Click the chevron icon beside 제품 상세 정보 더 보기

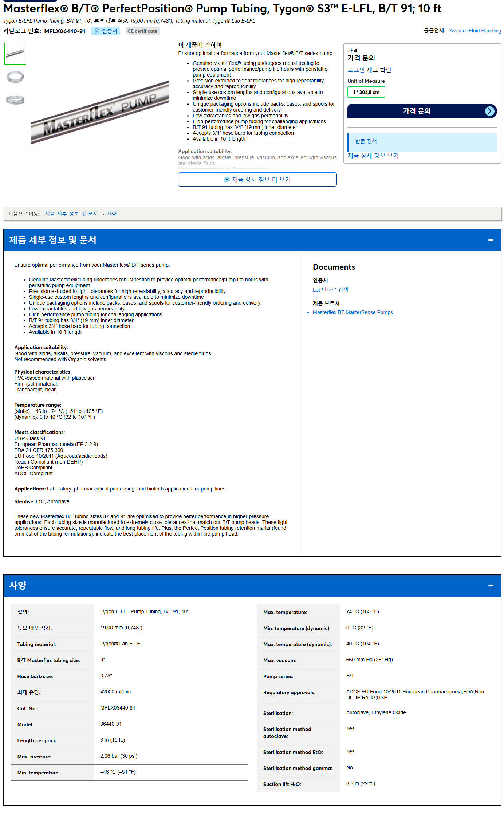227,179
